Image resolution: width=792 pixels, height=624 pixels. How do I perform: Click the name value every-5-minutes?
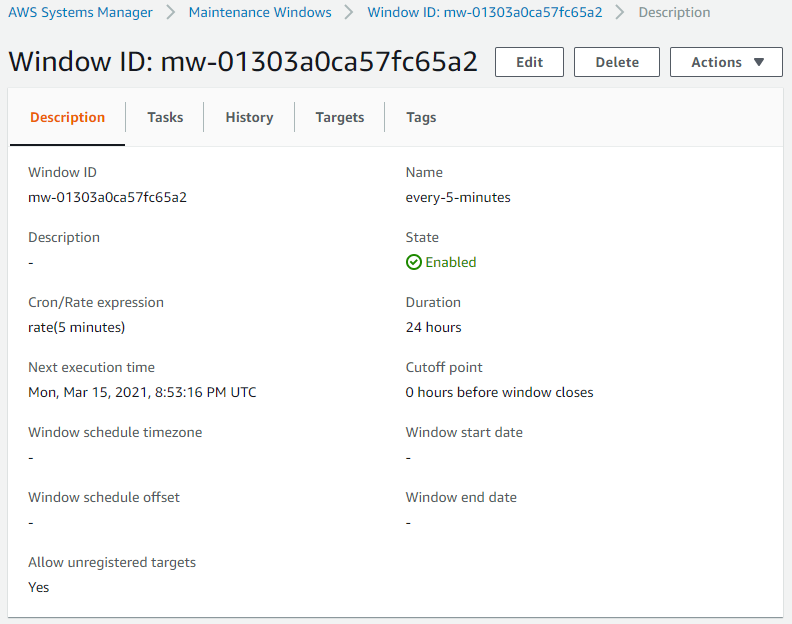pyautogui.click(x=458, y=197)
